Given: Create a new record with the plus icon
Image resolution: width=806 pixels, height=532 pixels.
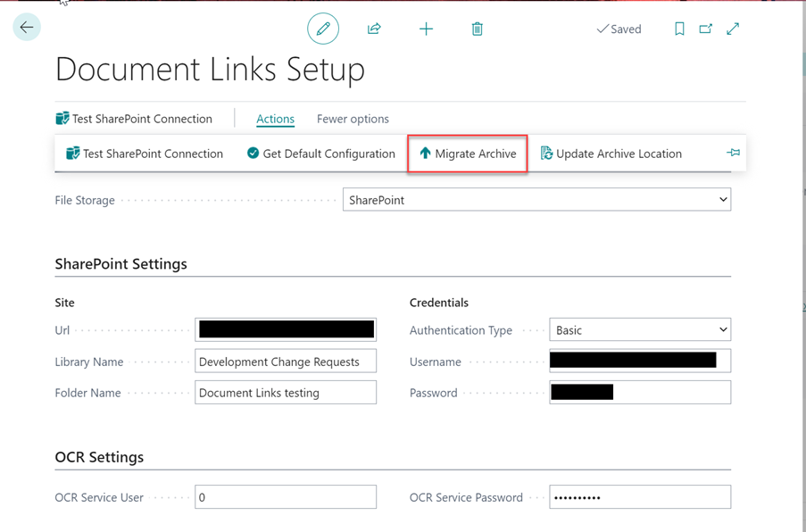Looking at the screenshot, I should tap(426, 28).
